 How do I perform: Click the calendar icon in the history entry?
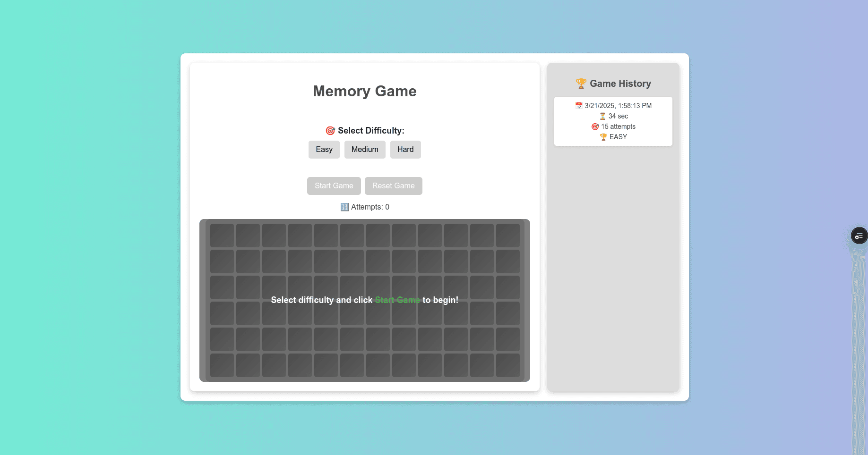(x=578, y=106)
